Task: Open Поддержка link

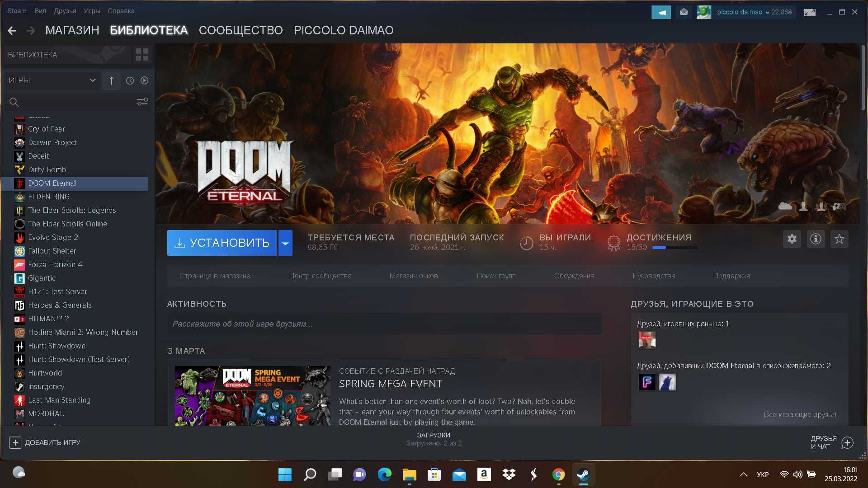Action: pyautogui.click(x=731, y=276)
